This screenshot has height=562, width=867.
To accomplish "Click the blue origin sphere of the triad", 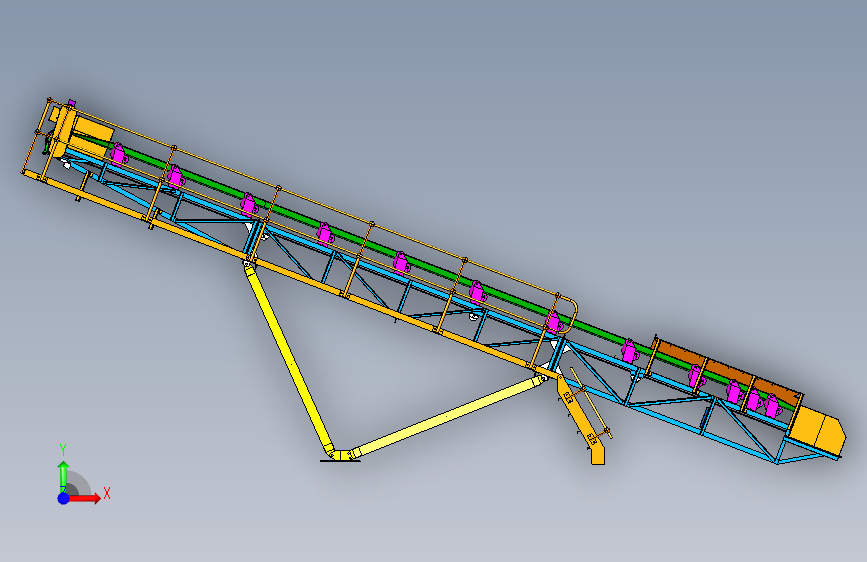I will click(64, 498).
